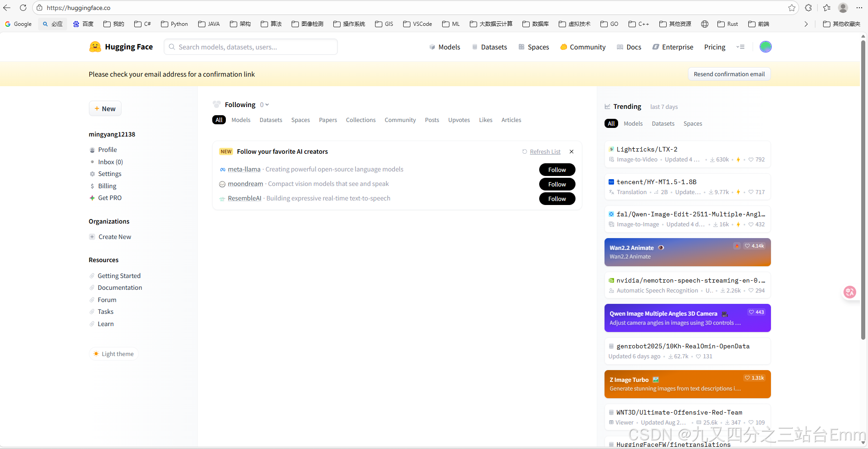Open Enterprise in top navigation

coord(673,47)
